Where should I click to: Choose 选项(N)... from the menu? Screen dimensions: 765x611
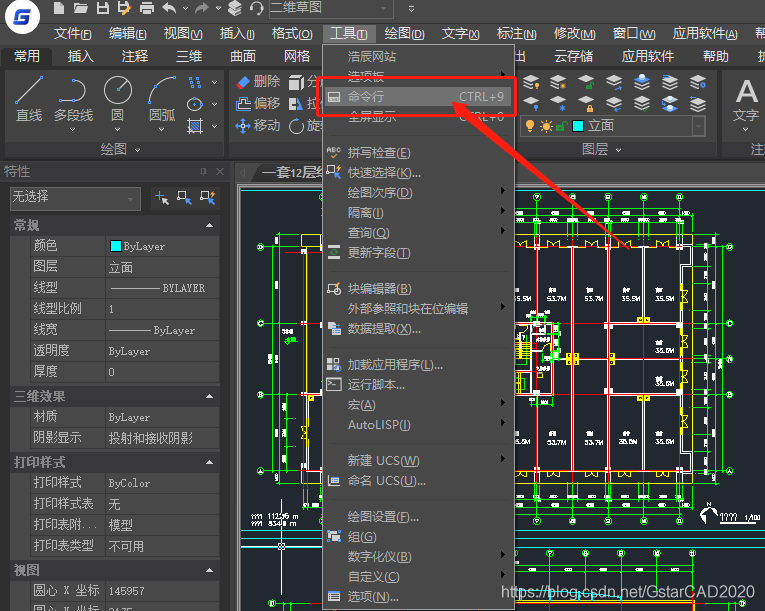[x=418, y=596]
